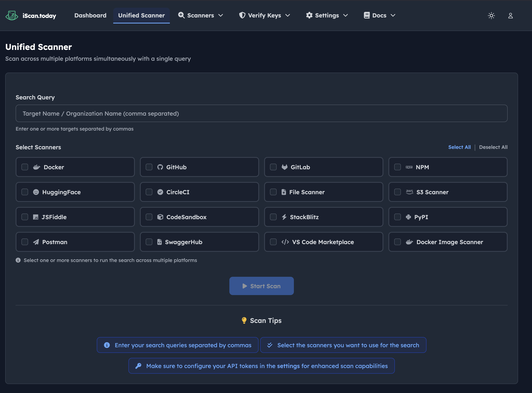
Task: Open the user account profile icon
Action: 510,16
